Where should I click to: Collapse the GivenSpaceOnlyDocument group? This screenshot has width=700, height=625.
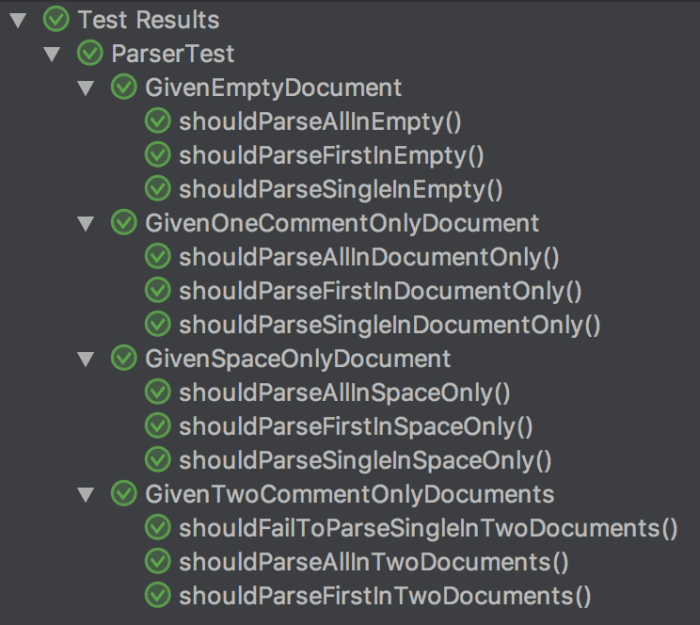[x=86, y=359]
